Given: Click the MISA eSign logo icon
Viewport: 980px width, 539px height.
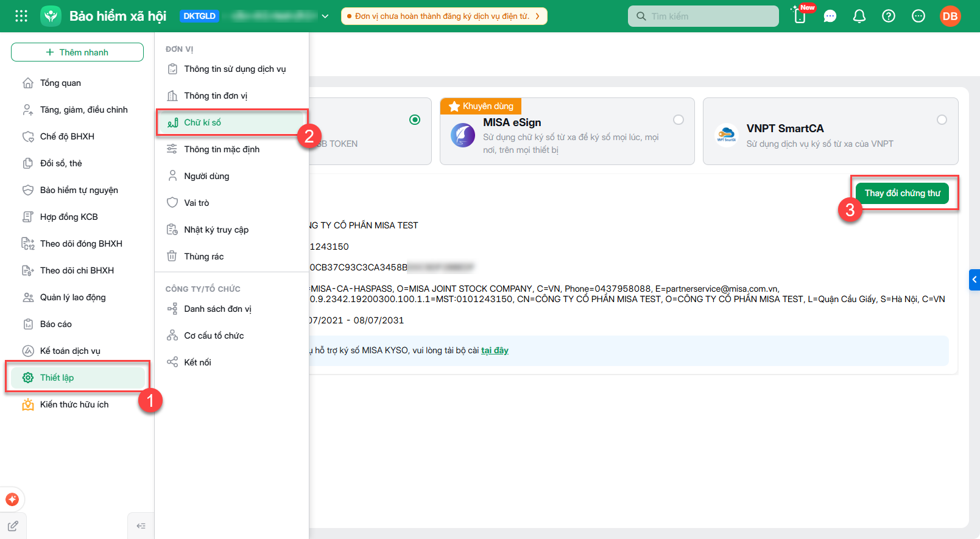Looking at the screenshot, I should [x=463, y=135].
